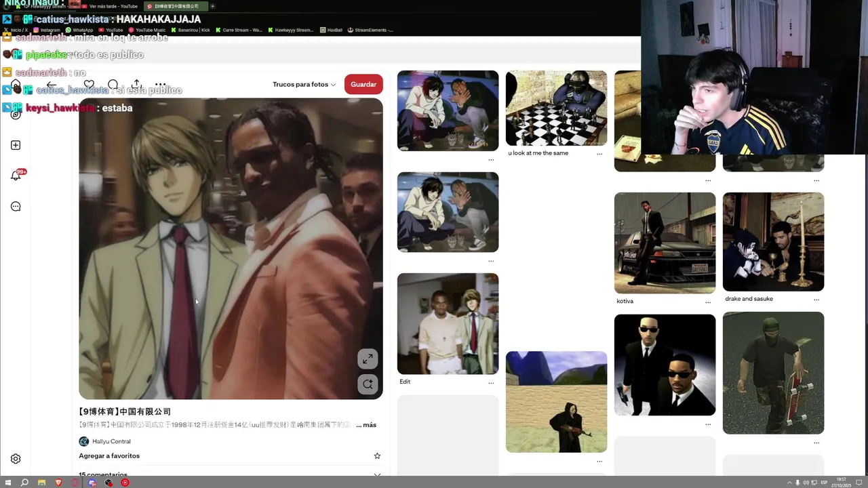Open the Windows Start menu
This screenshot has width=868, height=488.
pyautogui.click(x=7, y=483)
